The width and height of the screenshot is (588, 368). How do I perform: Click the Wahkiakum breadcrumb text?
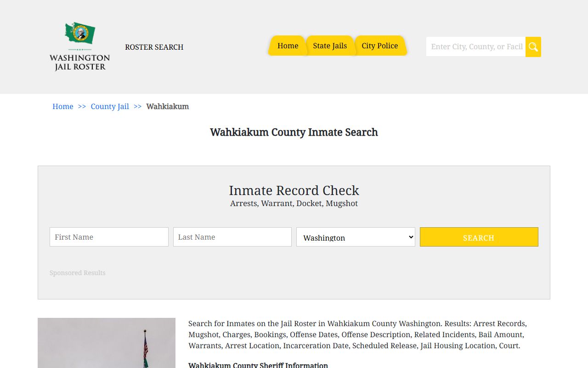[x=168, y=106]
